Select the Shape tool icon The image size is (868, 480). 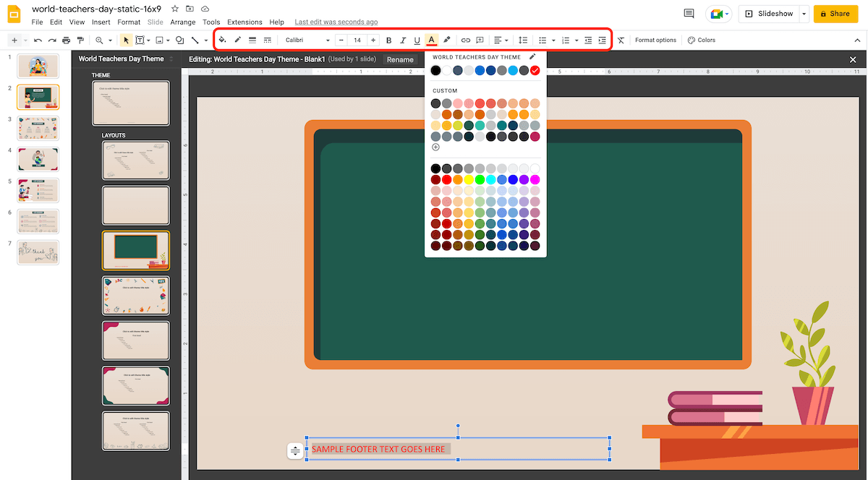point(179,40)
